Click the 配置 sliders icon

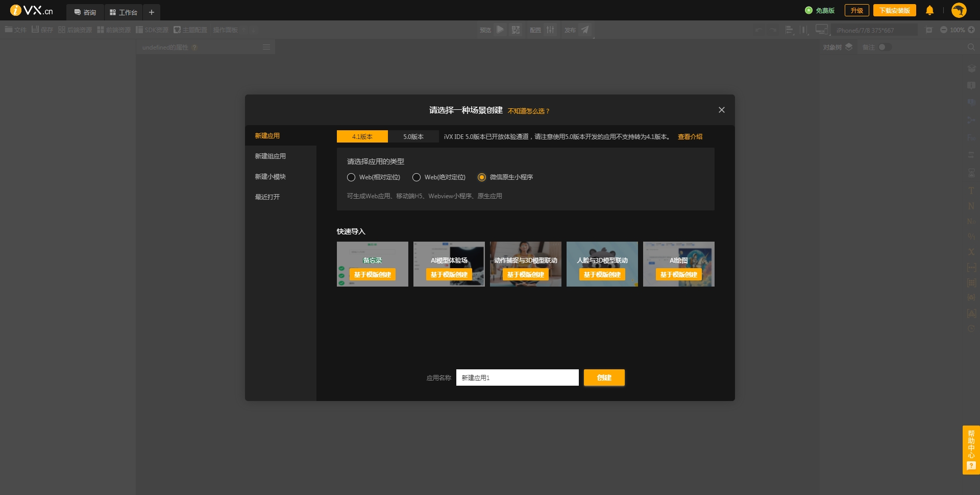[x=550, y=30]
